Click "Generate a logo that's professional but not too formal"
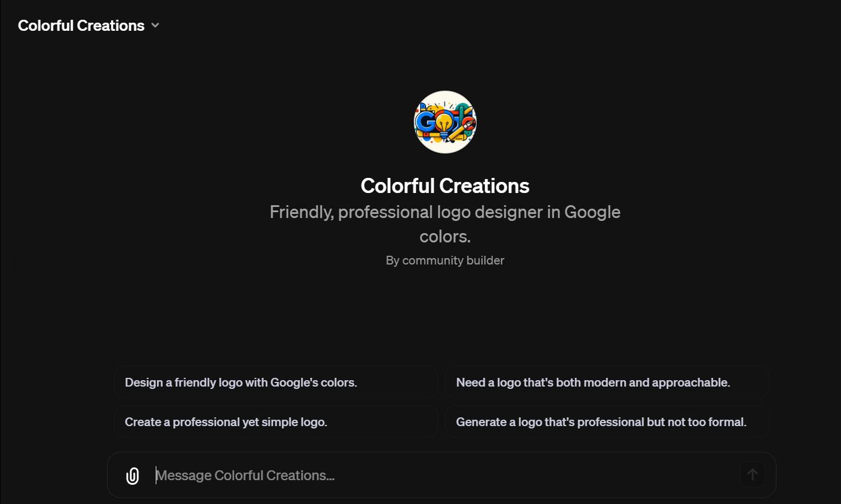The image size is (841, 504). click(x=607, y=421)
